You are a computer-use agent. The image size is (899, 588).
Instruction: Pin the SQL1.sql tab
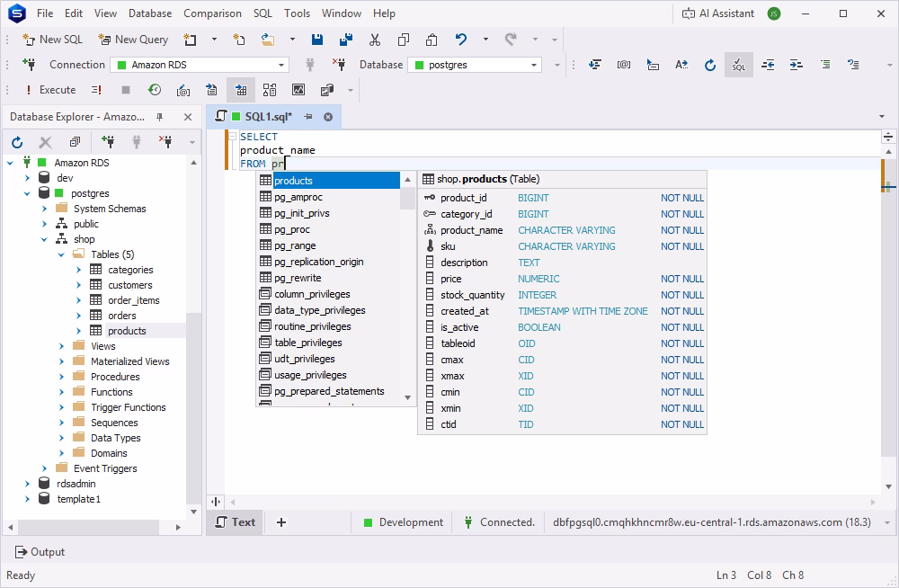308,117
